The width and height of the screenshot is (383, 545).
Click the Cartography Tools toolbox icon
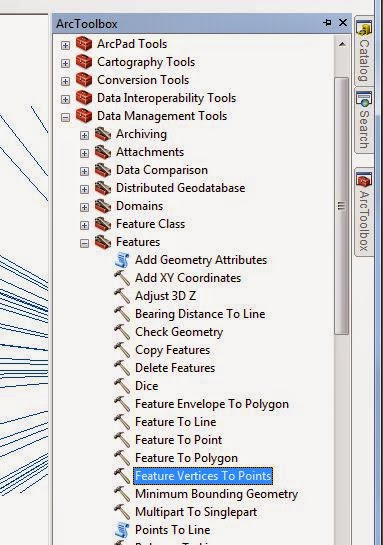(84, 62)
